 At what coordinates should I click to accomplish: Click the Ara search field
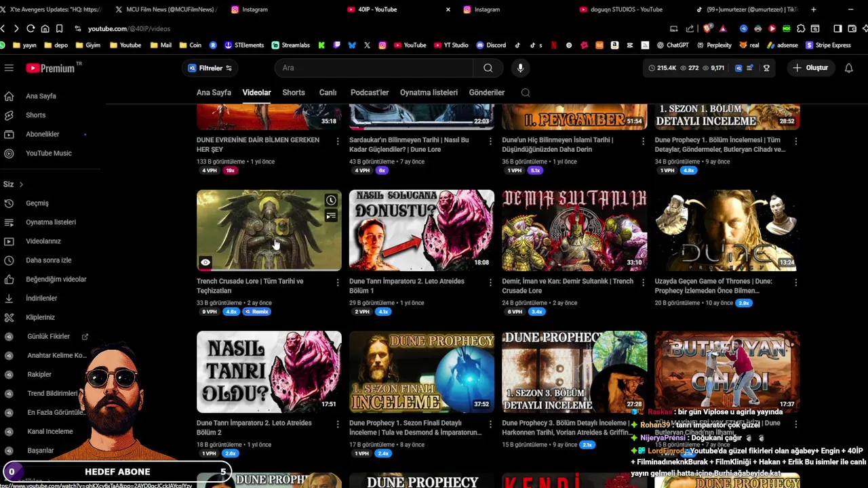[374, 68]
